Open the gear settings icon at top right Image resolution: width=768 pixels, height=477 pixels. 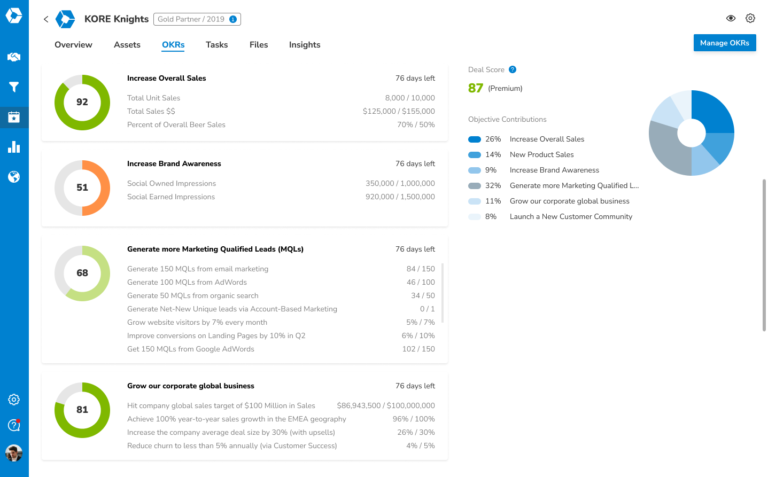click(x=750, y=18)
